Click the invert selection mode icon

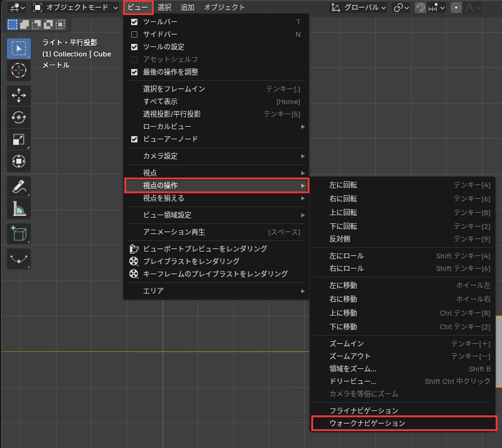coord(48,24)
